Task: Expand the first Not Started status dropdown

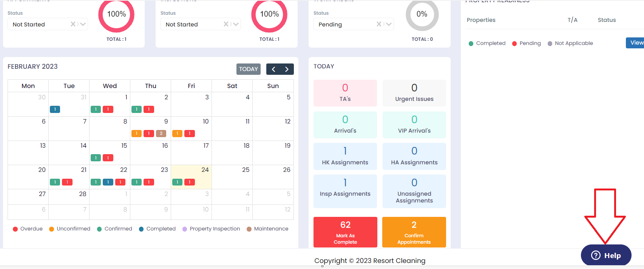Action: click(x=83, y=24)
